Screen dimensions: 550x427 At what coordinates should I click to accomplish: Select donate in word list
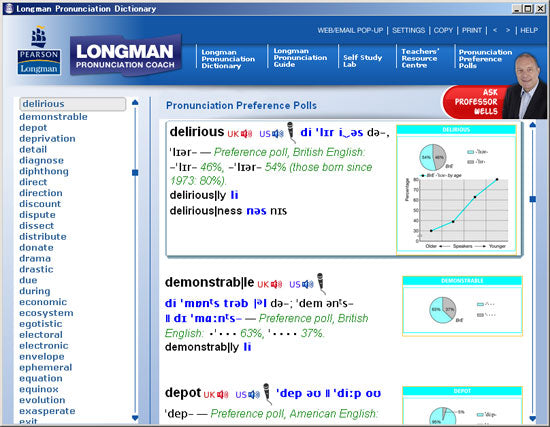tap(36, 247)
